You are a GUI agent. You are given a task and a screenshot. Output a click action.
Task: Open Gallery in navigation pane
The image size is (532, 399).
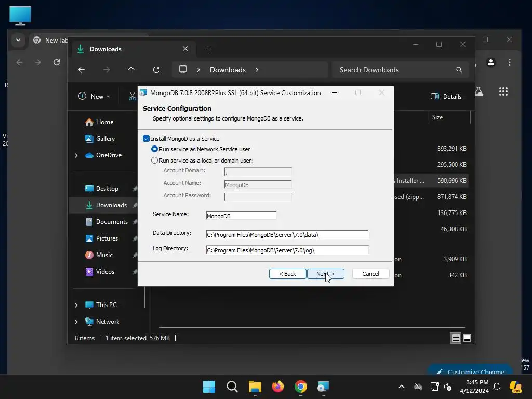105,138
